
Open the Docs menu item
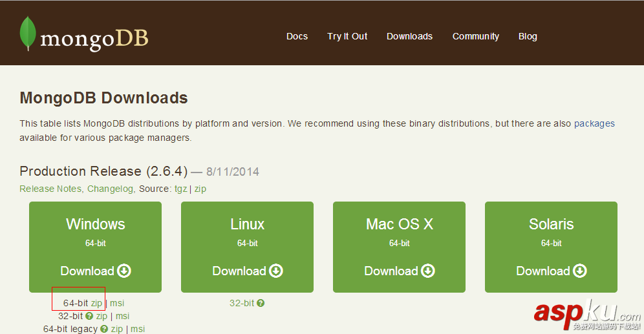pyautogui.click(x=297, y=36)
